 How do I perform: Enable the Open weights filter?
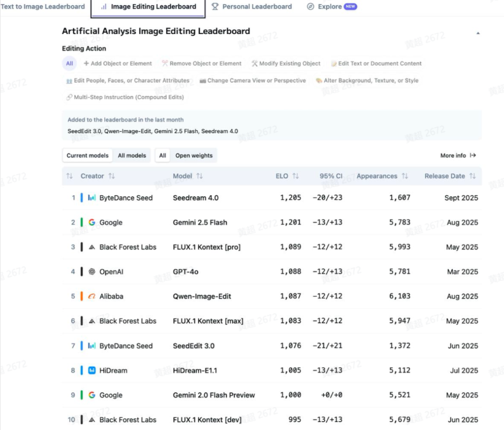click(194, 155)
